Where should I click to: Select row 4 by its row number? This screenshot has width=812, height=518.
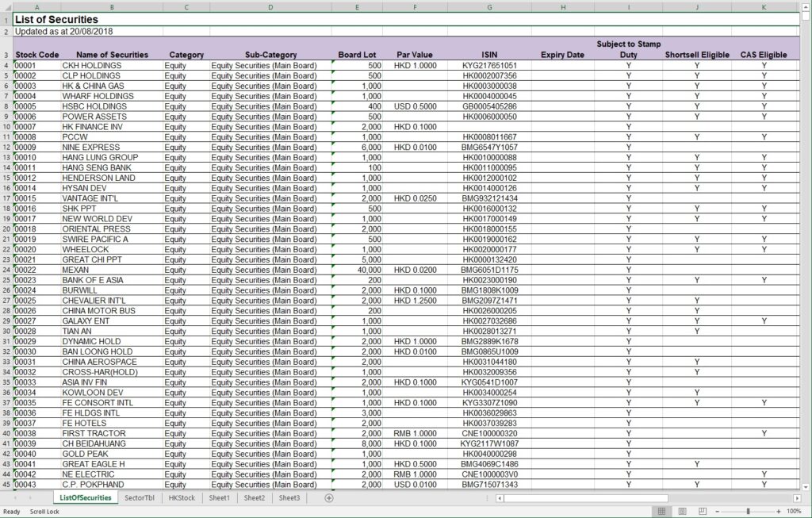(x=6, y=65)
